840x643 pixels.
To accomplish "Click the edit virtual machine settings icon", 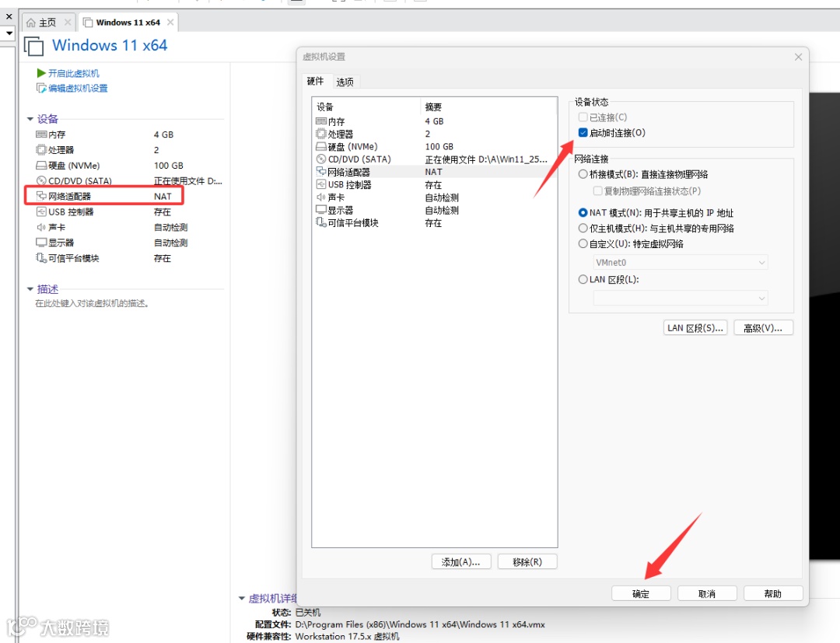I will click(x=41, y=88).
